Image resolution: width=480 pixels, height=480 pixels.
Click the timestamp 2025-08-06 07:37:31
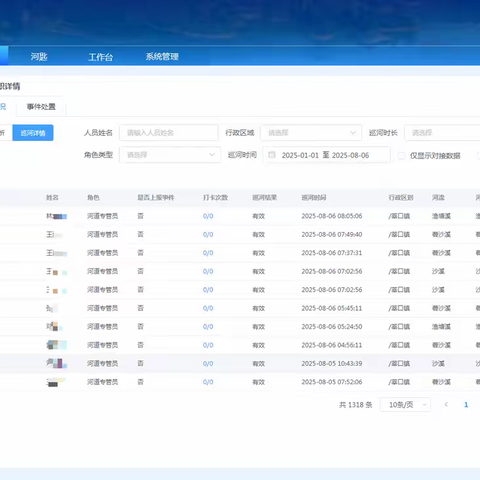click(x=332, y=253)
